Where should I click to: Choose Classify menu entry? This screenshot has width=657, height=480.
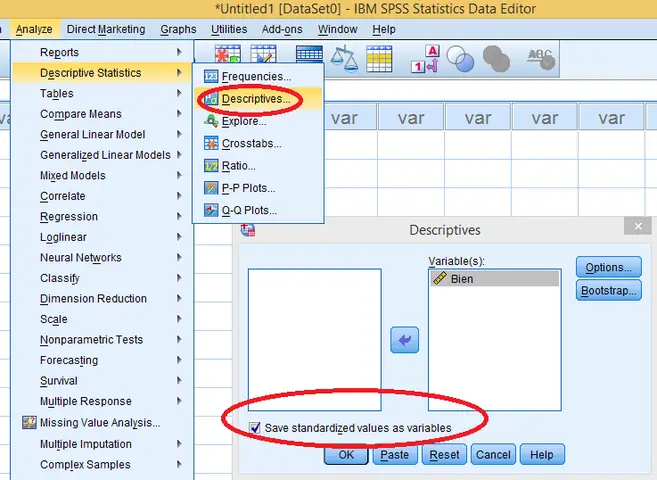[102, 278]
